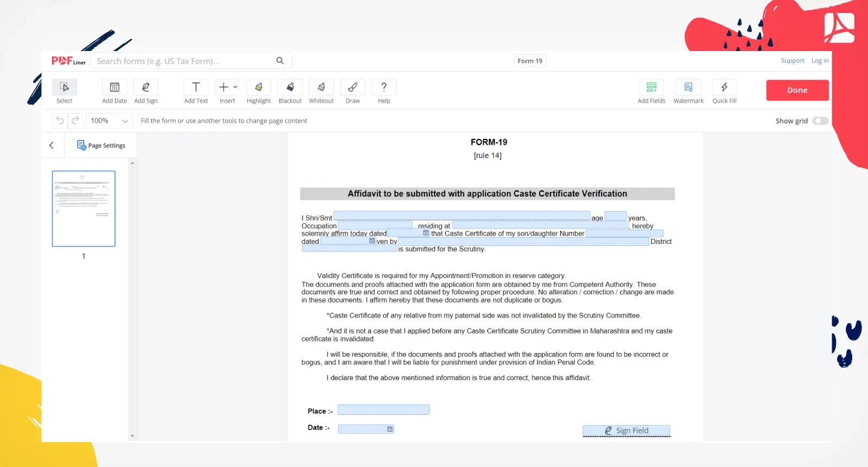Expand the Insert dropdown arrow

point(235,87)
